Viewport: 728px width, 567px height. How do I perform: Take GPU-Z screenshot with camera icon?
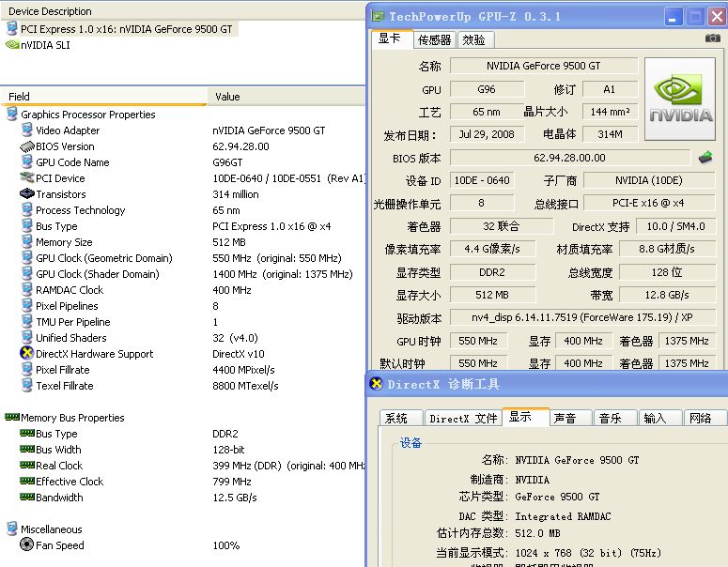click(713, 38)
